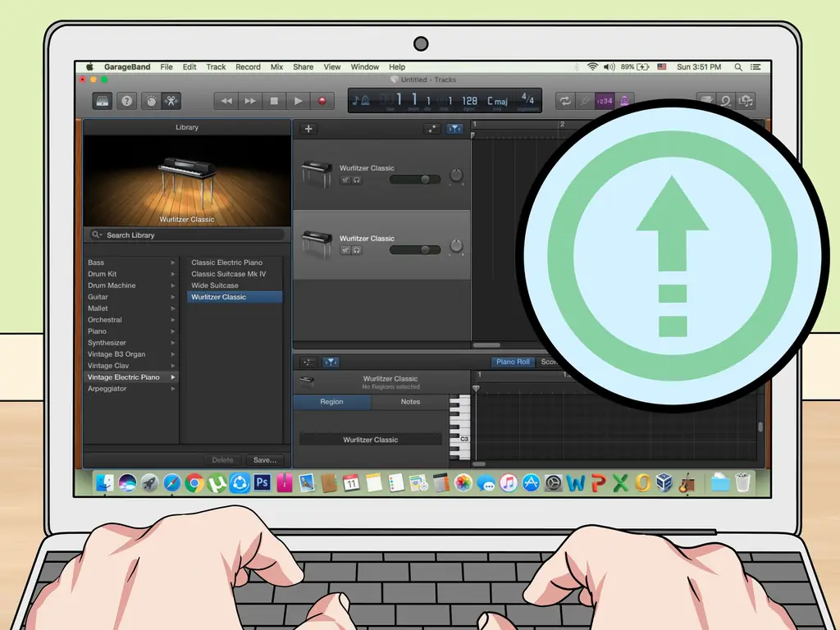The image size is (840, 630).
Task: Expand the Drum Kit library category
Action: [x=132, y=274]
